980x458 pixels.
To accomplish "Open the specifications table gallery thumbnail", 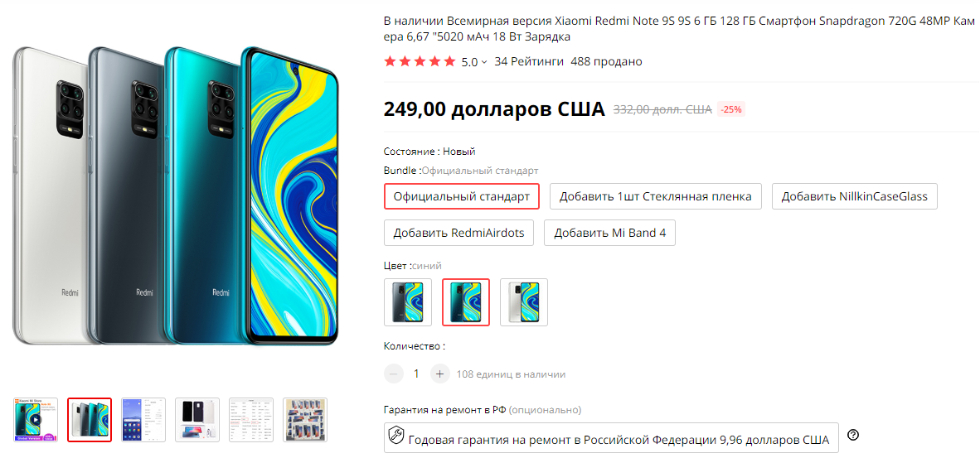I will [x=251, y=420].
